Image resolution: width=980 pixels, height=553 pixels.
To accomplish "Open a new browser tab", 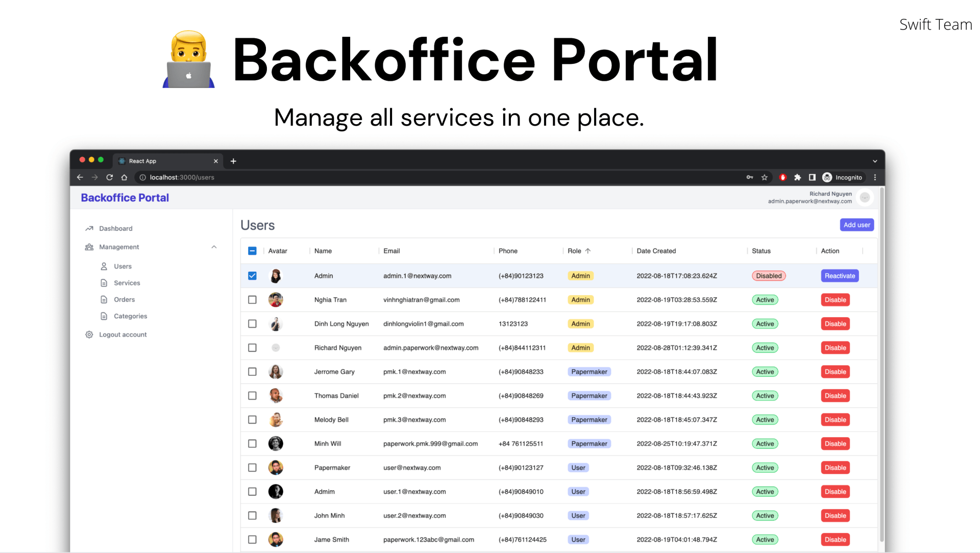I will [x=233, y=161].
